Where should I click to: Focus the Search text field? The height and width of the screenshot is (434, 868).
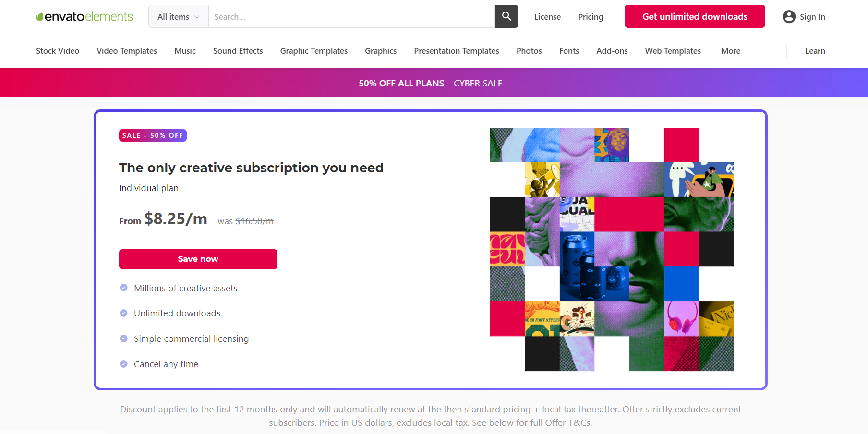click(351, 17)
